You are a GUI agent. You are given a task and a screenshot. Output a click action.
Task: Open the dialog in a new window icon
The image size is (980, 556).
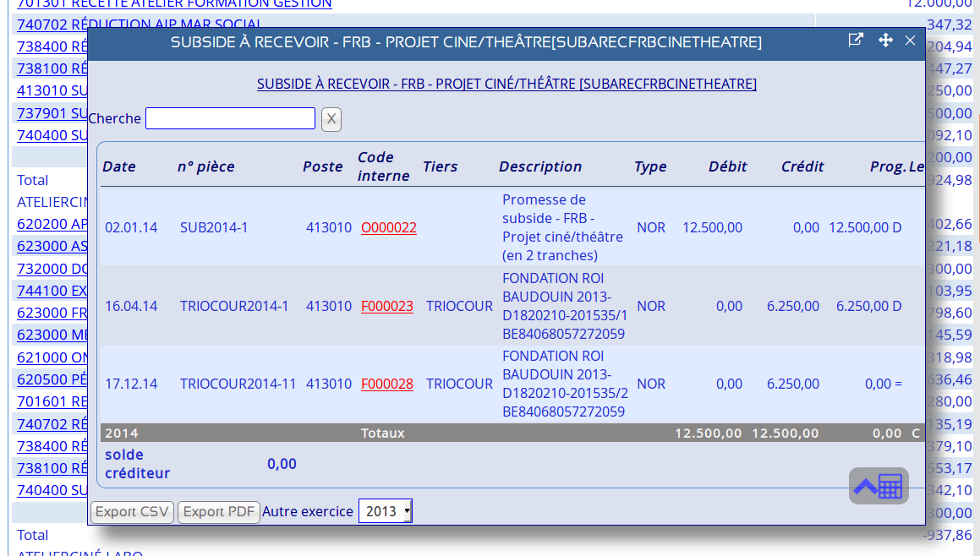click(x=856, y=40)
